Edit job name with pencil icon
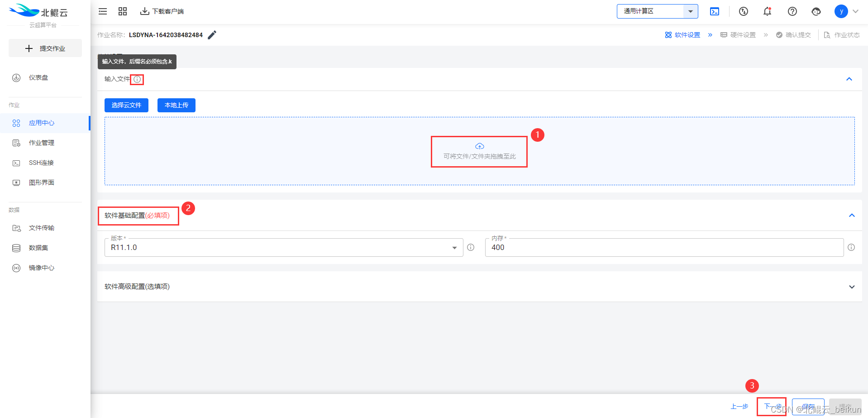Screen dimensions: 868x418 coord(212,35)
